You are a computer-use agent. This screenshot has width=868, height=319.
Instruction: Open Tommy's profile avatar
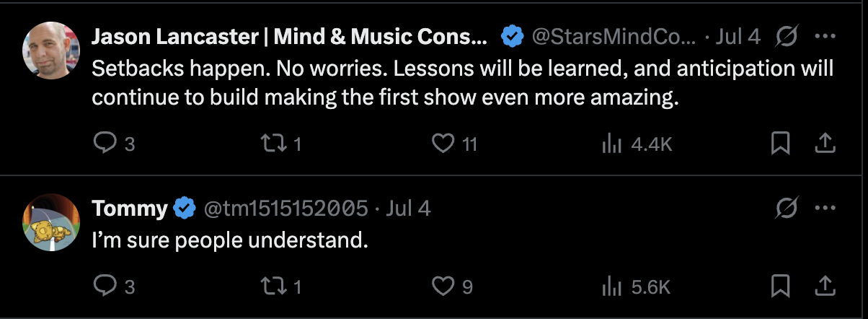pyautogui.click(x=51, y=222)
